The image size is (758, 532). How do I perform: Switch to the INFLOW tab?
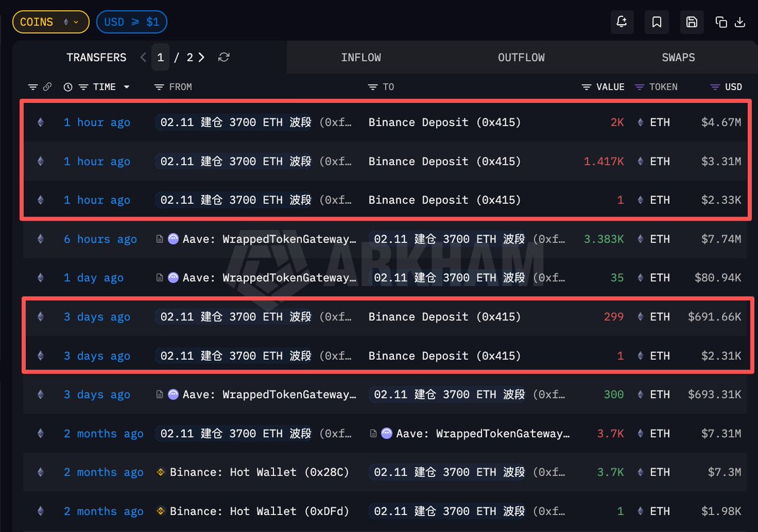point(361,57)
